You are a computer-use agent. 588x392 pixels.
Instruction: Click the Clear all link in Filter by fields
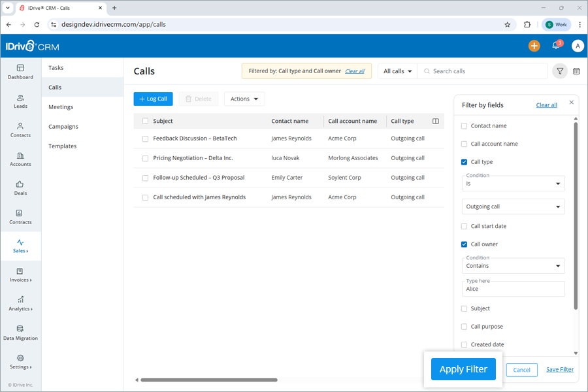pos(546,105)
